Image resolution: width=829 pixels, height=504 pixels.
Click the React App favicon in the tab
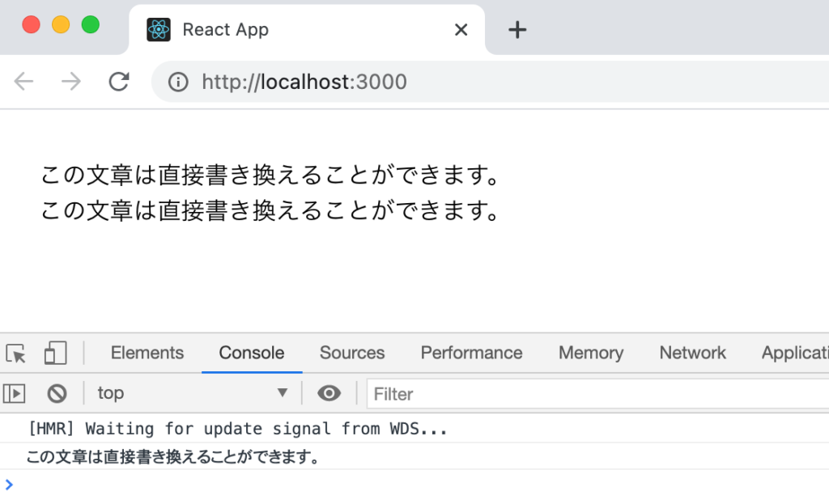coord(159,29)
